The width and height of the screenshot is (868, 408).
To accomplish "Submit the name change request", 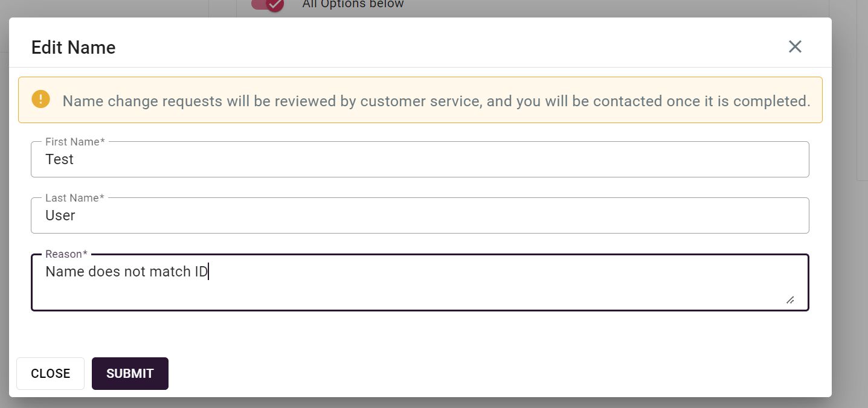I will [130, 374].
